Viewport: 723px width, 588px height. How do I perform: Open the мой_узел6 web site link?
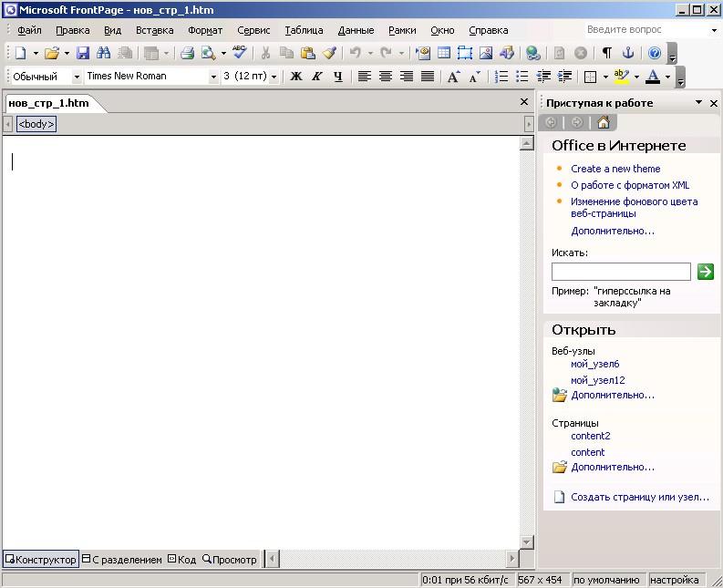594,365
